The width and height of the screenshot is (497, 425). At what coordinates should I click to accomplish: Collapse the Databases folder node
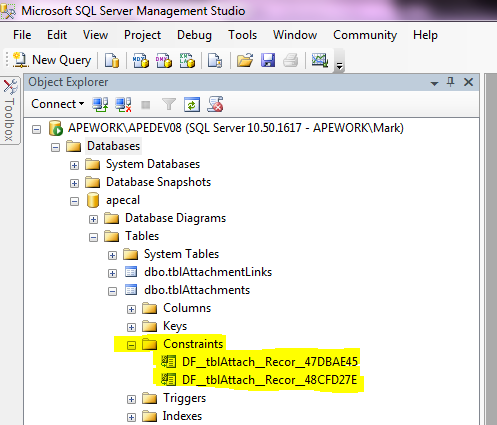pyautogui.click(x=55, y=147)
